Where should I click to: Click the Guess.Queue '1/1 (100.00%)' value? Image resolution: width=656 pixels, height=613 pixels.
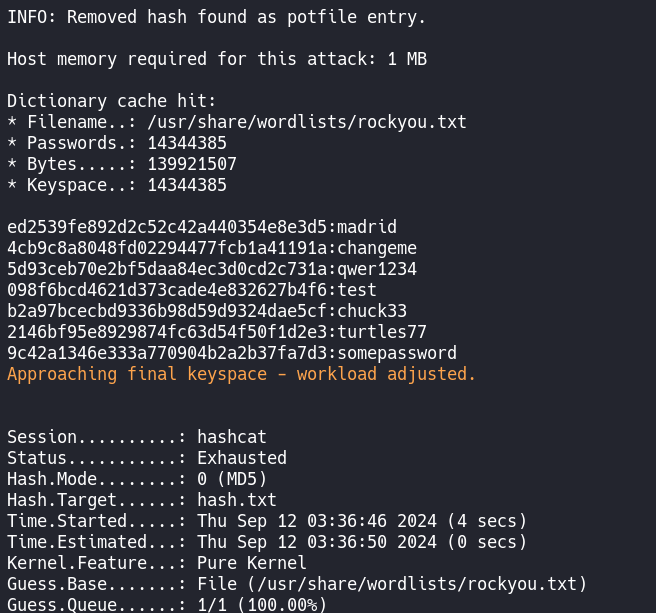[261, 605]
